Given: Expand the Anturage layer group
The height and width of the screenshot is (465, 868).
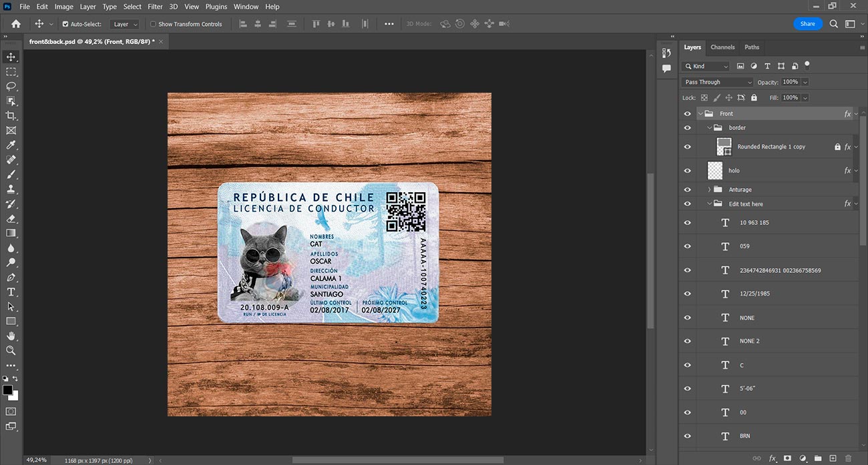Looking at the screenshot, I should click(x=709, y=189).
